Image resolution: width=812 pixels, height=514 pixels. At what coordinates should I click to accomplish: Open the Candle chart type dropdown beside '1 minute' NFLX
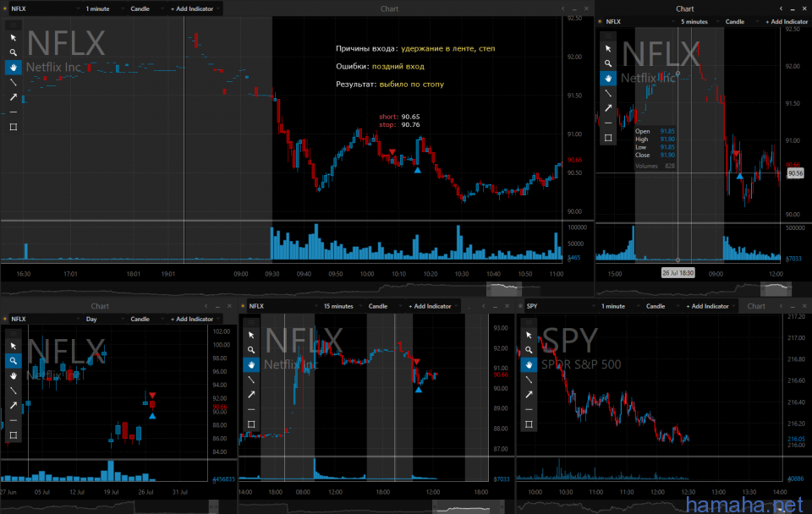pyautogui.click(x=146, y=8)
